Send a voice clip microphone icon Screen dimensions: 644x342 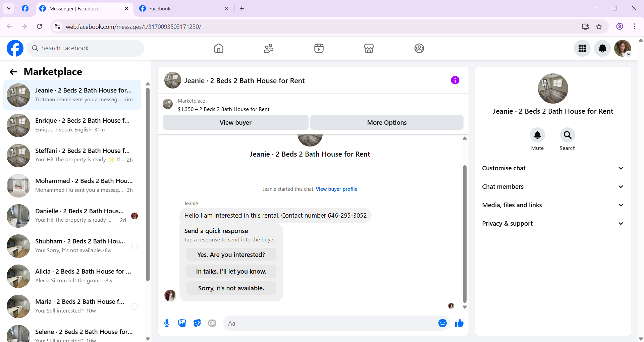pos(167,323)
